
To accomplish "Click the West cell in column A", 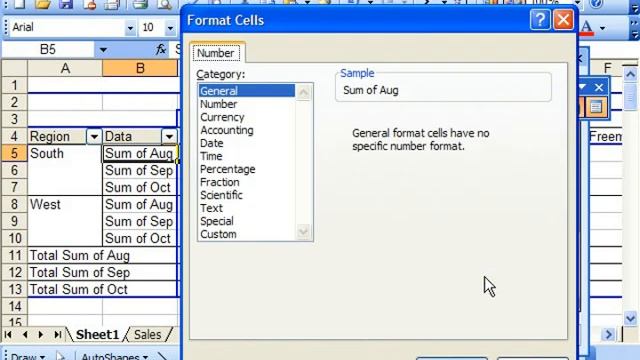I will point(65,204).
